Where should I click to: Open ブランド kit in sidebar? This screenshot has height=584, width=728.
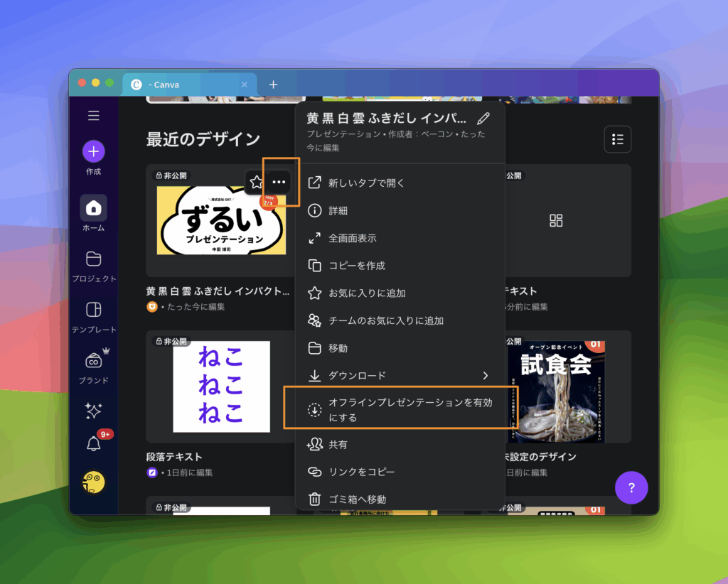[94, 361]
